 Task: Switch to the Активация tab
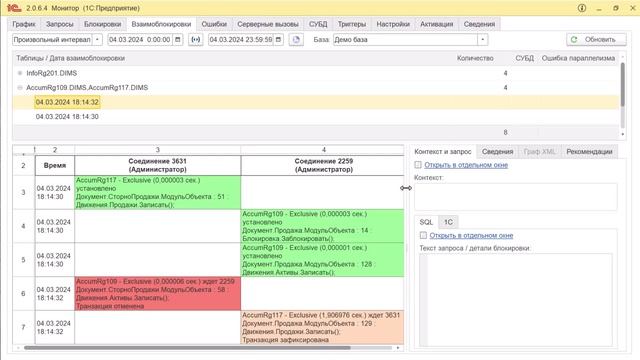pos(437,24)
